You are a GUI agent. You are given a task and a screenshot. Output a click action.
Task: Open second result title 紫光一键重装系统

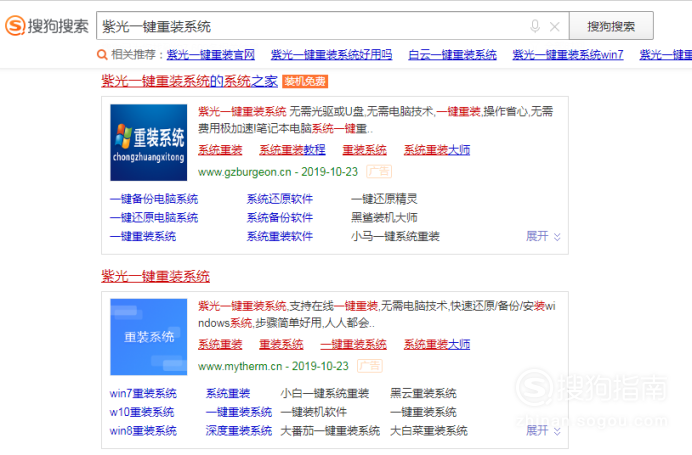click(x=155, y=276)
